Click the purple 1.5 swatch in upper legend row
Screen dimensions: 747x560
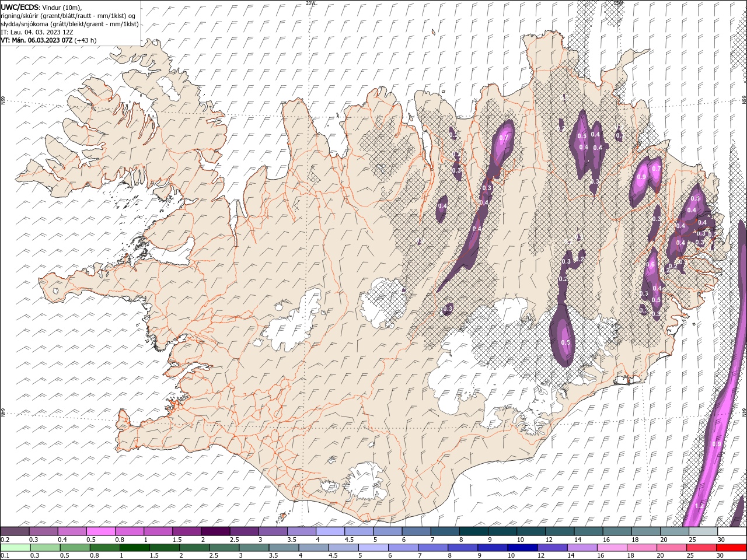(x=186, y=531)
